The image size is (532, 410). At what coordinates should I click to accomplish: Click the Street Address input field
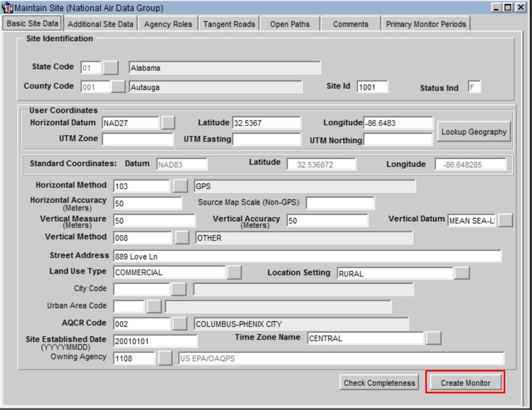point(291,256)
